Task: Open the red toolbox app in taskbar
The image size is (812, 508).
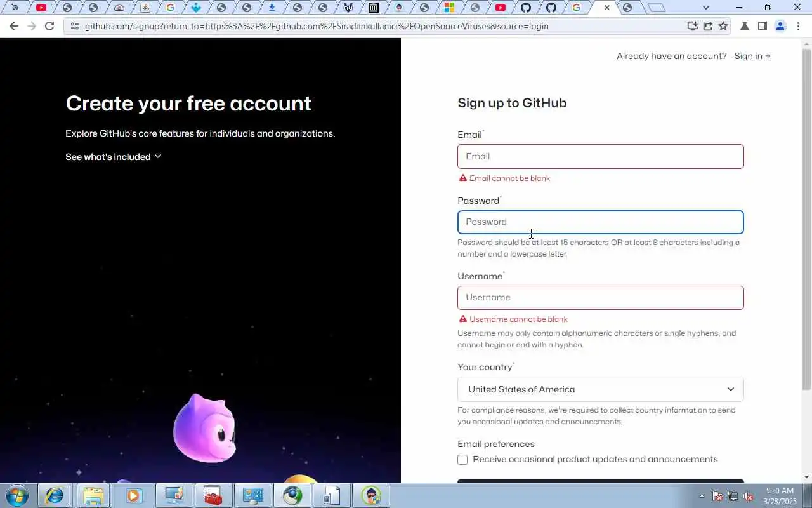Action: click(213, 495)
